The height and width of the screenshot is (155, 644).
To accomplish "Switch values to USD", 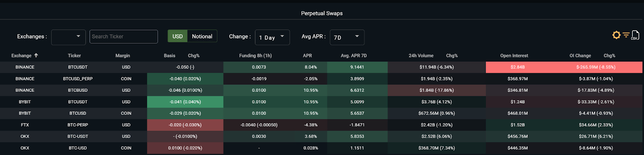I will (178, 36).
